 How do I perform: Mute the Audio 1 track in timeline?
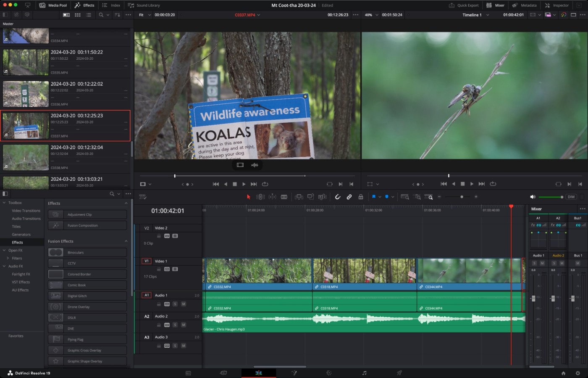(184, 304)
